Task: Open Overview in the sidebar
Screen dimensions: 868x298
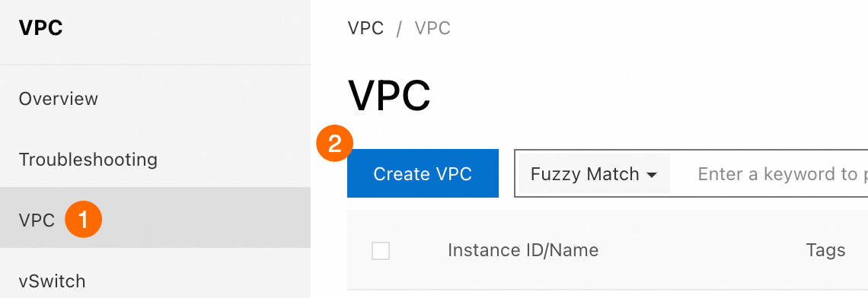Action: pyautogui.click(x=58, y=99)
